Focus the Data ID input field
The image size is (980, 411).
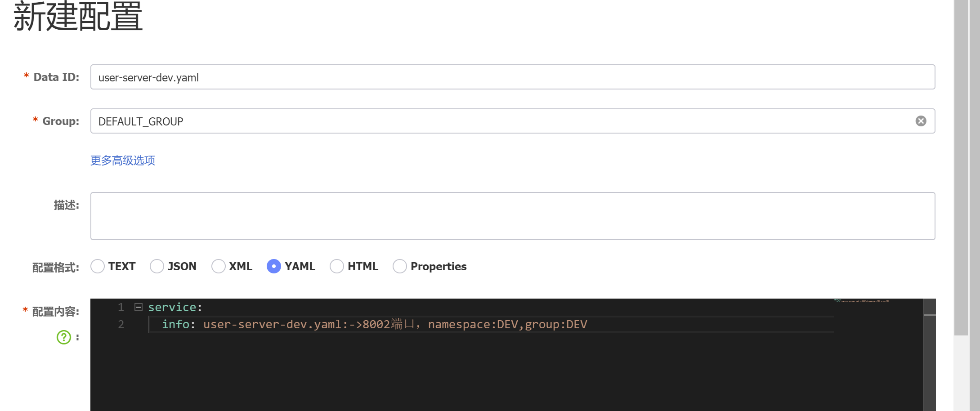click(x=513, y=77)
